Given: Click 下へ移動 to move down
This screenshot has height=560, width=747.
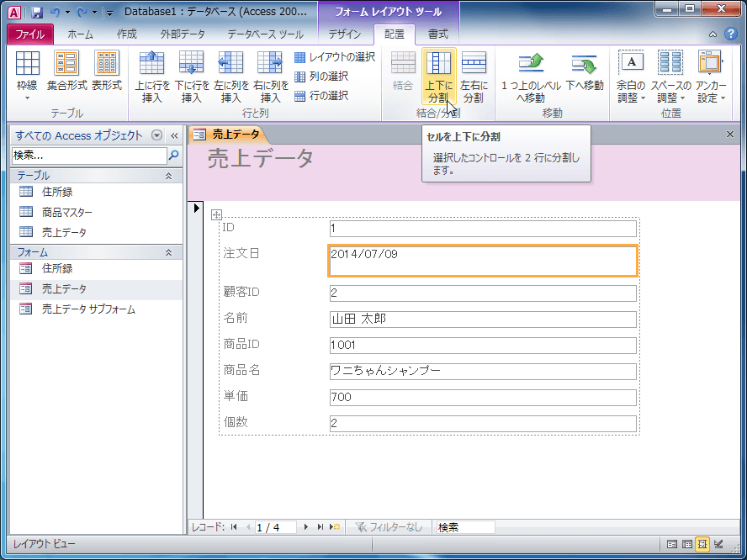Looking at the screenshot, I should 585,71.
